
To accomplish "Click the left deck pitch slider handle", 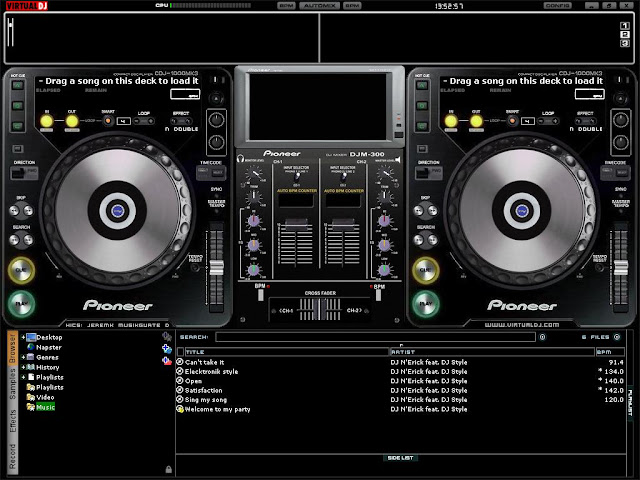I will coord(216,268).
